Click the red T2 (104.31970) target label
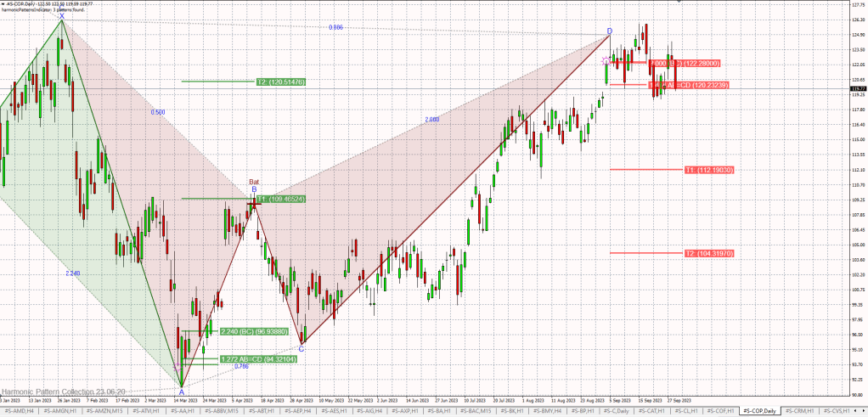 [708, 254]
